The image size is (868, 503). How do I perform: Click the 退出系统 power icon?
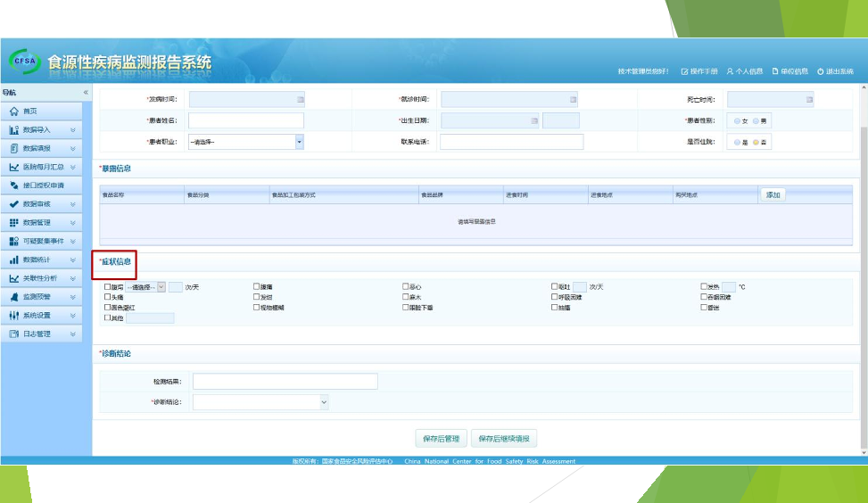click(820, 71)
